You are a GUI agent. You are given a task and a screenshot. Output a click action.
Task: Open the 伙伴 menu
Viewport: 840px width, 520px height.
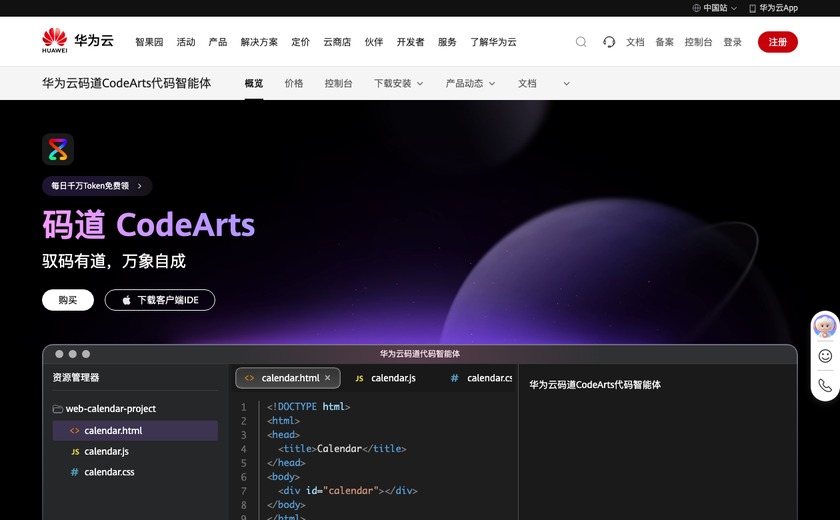374,42
